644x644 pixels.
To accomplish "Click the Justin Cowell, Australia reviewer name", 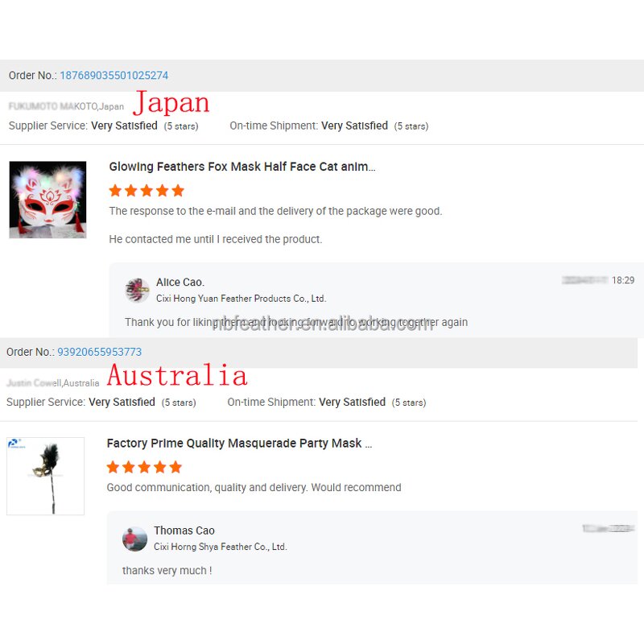I will (52, 383).
